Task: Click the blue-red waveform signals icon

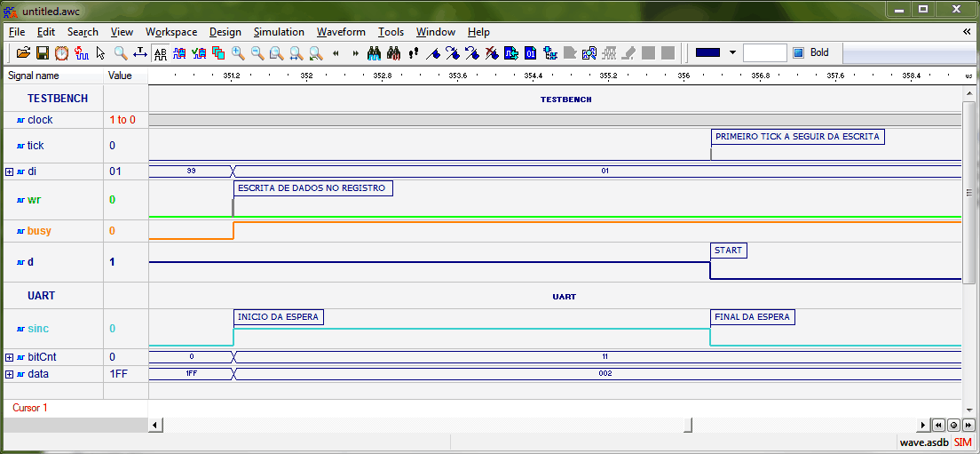Action: (179, 53)
